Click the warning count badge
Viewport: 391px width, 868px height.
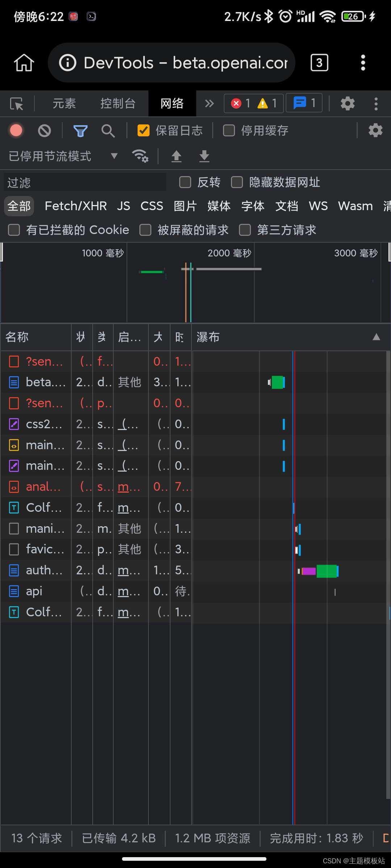click(x=267, y=103)
